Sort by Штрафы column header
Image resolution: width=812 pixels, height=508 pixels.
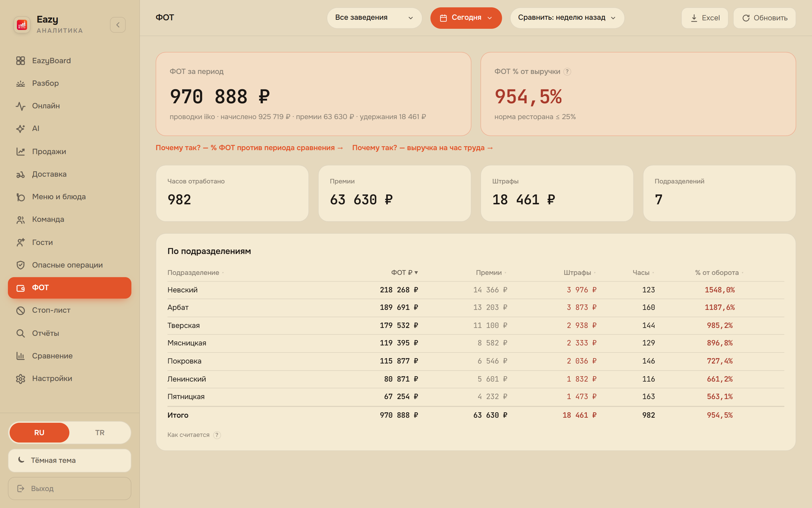point(579,272)
